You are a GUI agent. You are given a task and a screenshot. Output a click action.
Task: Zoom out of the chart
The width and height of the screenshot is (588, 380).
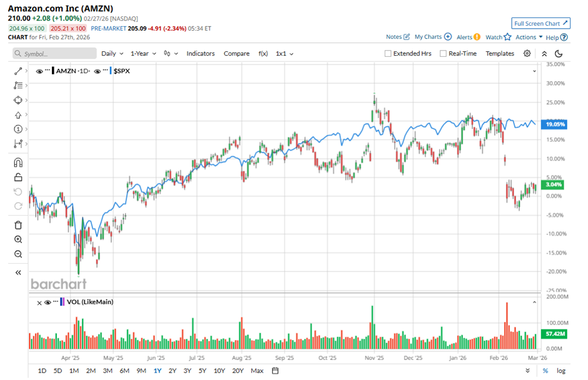pos(18,254)
